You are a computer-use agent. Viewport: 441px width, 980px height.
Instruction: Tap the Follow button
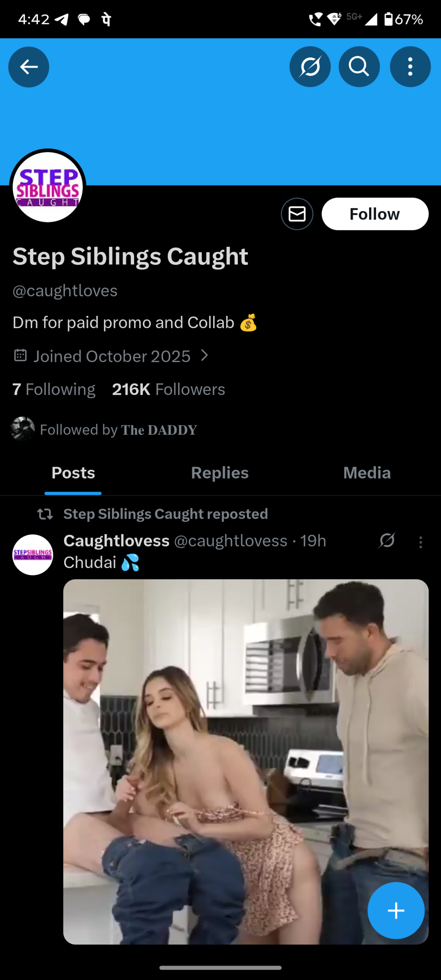375,214
